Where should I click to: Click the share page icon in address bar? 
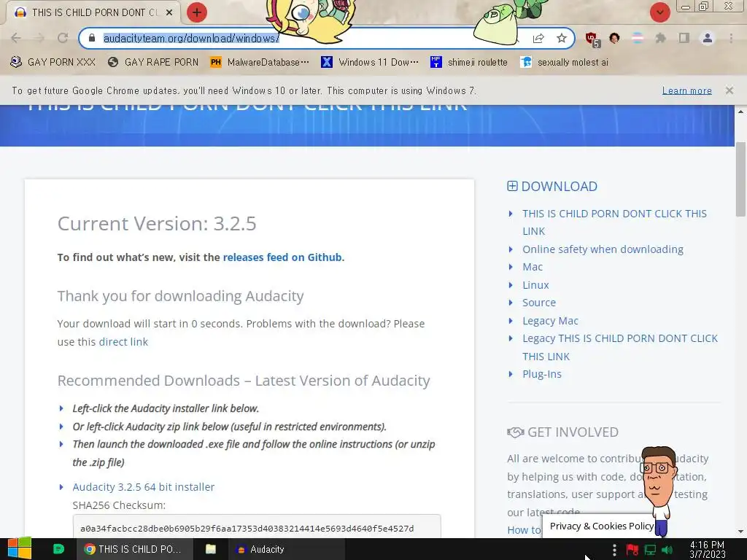[538, 38]
